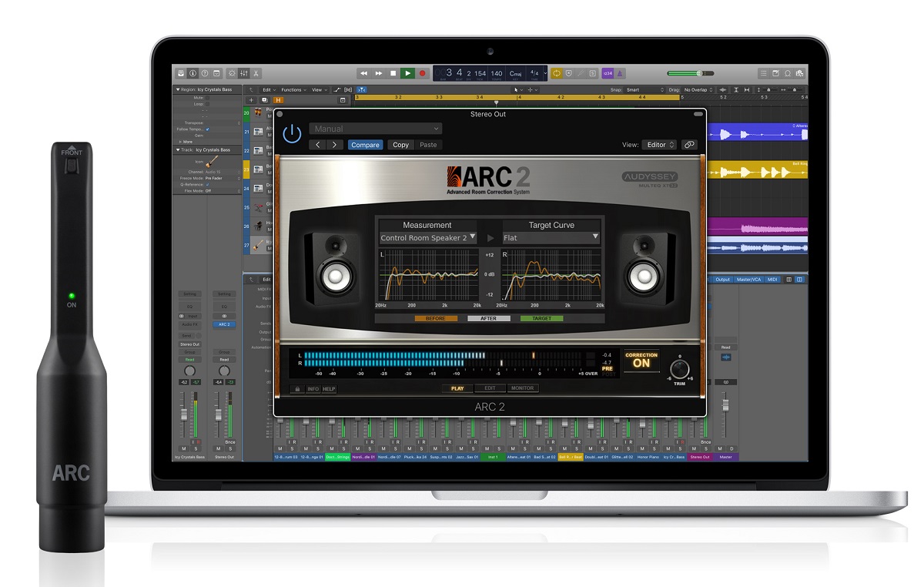Click the Rewind transport button
The image size is (924, 587).
coord(364,73)
